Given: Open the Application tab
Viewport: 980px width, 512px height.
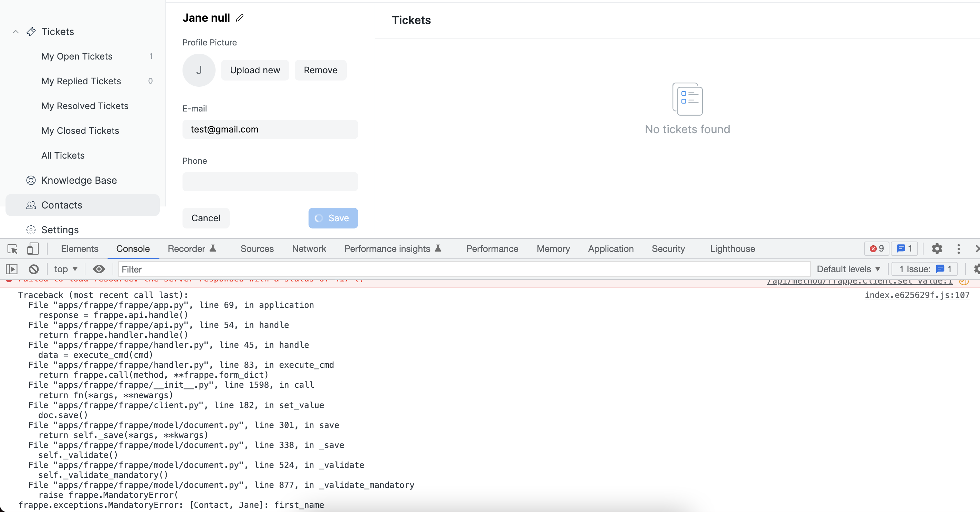Looking at the screenshot, I should pyautogui.click(x=611, y=249).
